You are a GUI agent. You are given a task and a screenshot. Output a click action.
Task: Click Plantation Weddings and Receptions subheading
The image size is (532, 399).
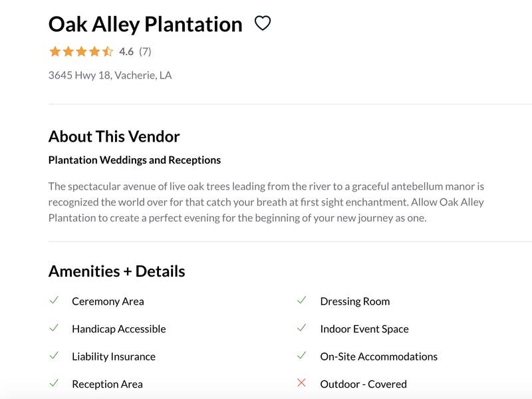click(x=134, y=160)
